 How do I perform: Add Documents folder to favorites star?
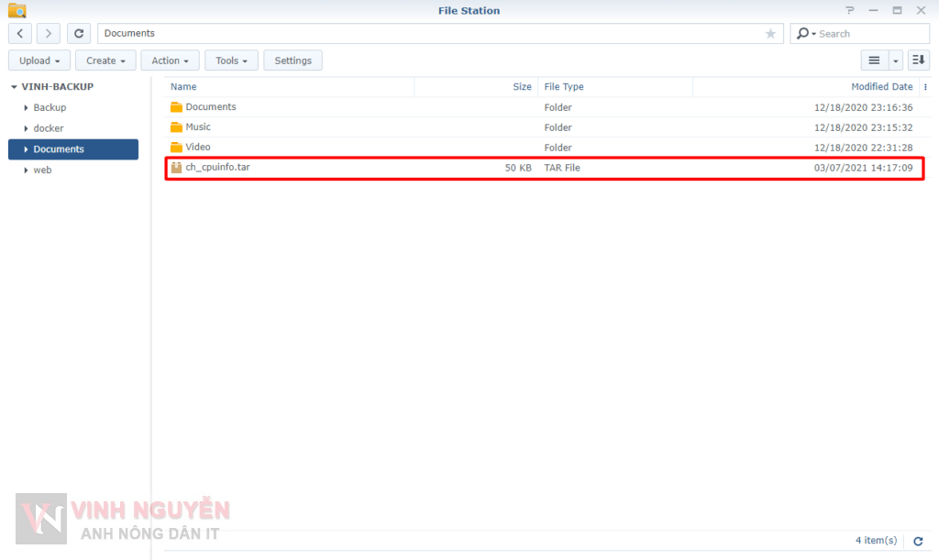tap(770, 34)
